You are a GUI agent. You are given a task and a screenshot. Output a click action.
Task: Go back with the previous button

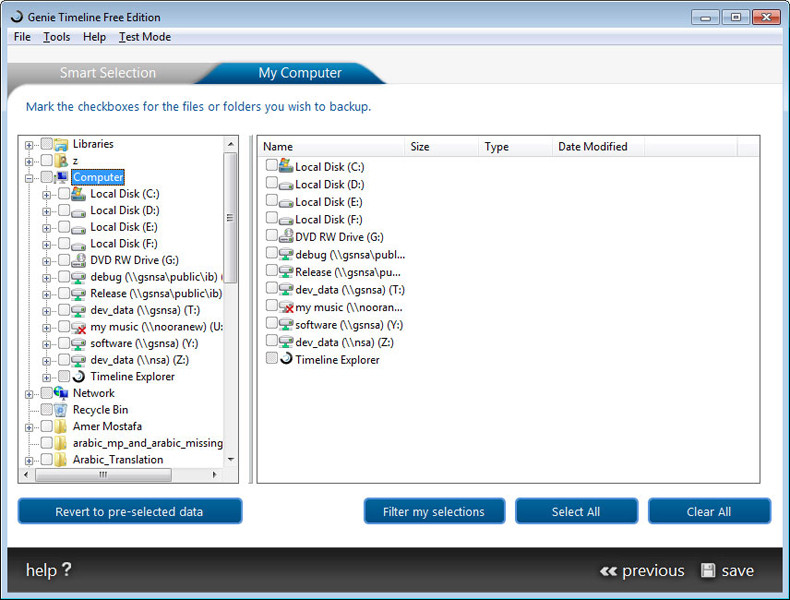pos(642,571)
